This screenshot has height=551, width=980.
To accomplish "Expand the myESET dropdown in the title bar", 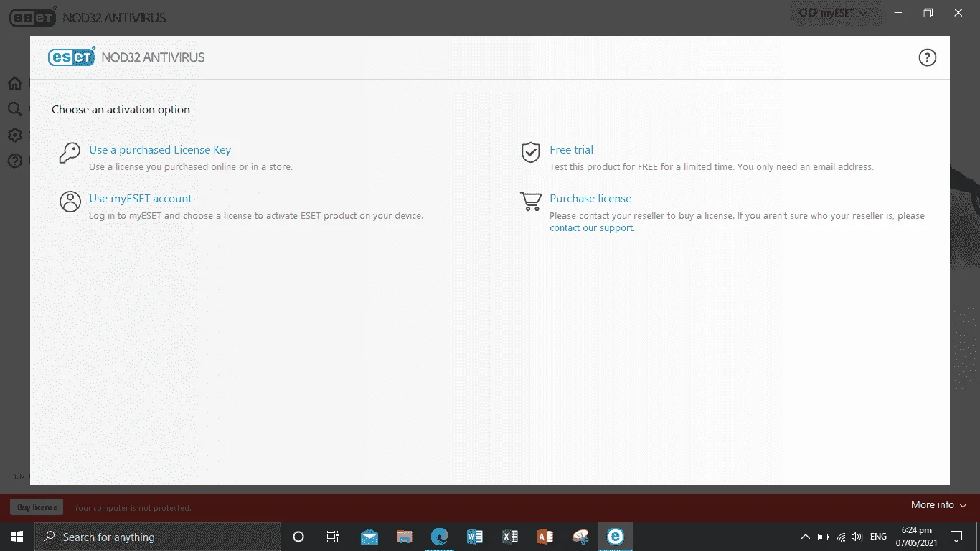I will (834, 13).
